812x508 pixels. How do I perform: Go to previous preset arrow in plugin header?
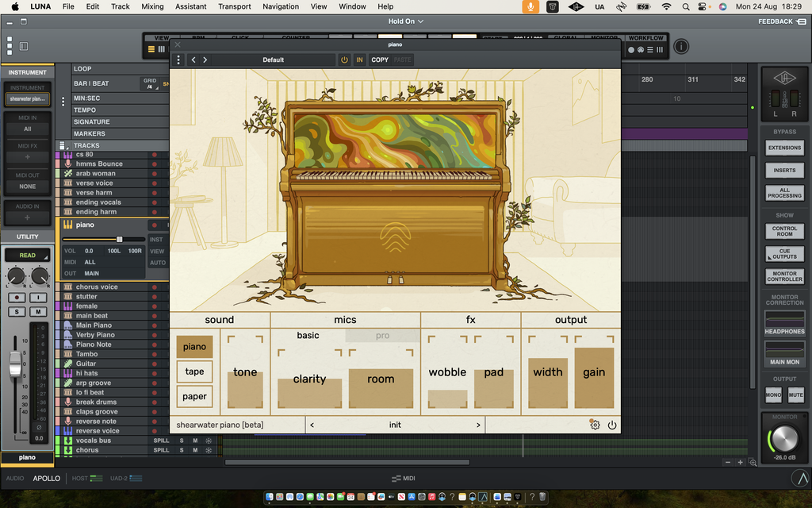[193, 60]
